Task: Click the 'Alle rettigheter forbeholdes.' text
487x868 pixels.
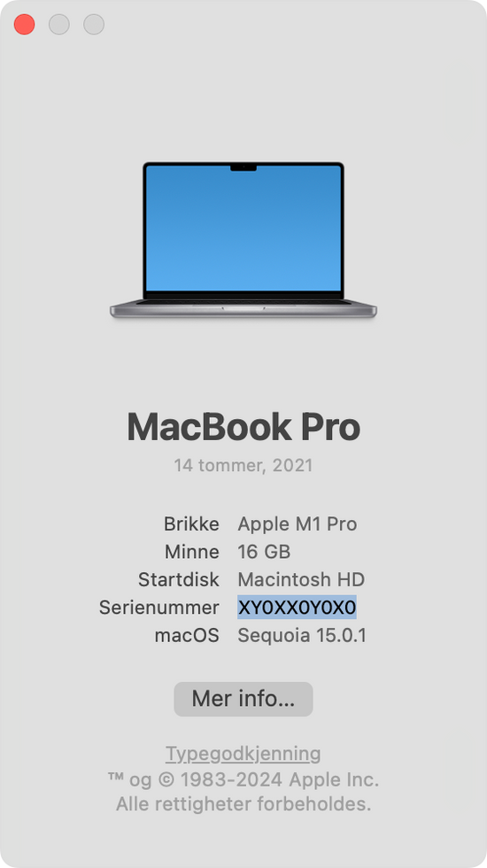Action: 243,804
